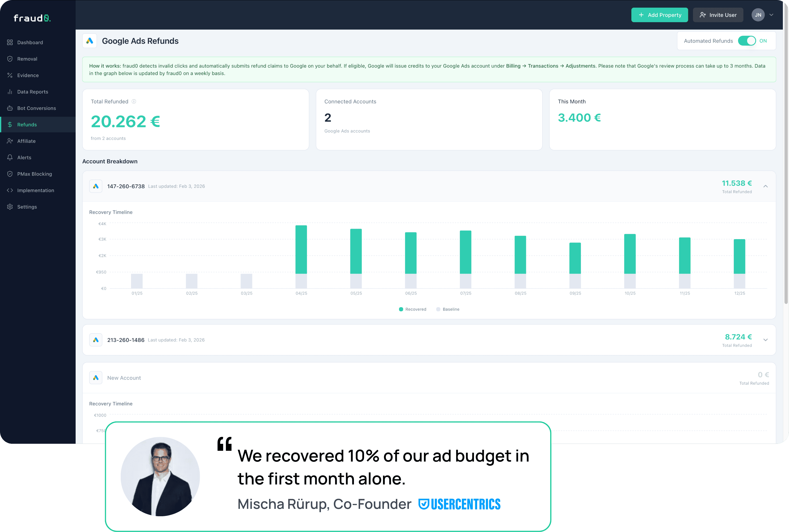The image size is (789, 532).
Task: Click the Invite User button
Action: (718, 15)
